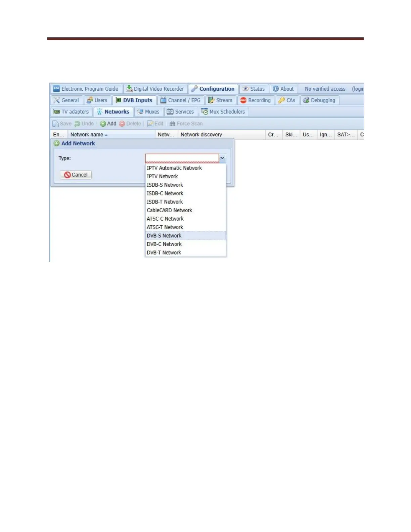The image size is (411, 532).
Task: Open the Channel / EPG tab
Action: coord(181,100)
